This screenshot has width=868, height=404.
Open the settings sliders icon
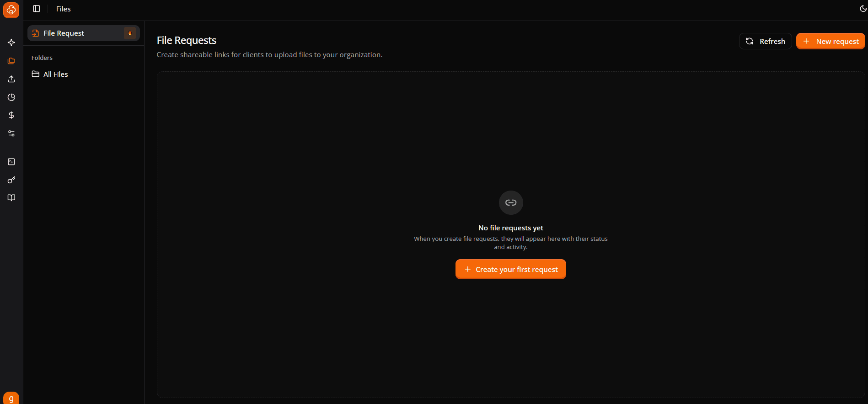pyautogui.click(x=11, y=133)
